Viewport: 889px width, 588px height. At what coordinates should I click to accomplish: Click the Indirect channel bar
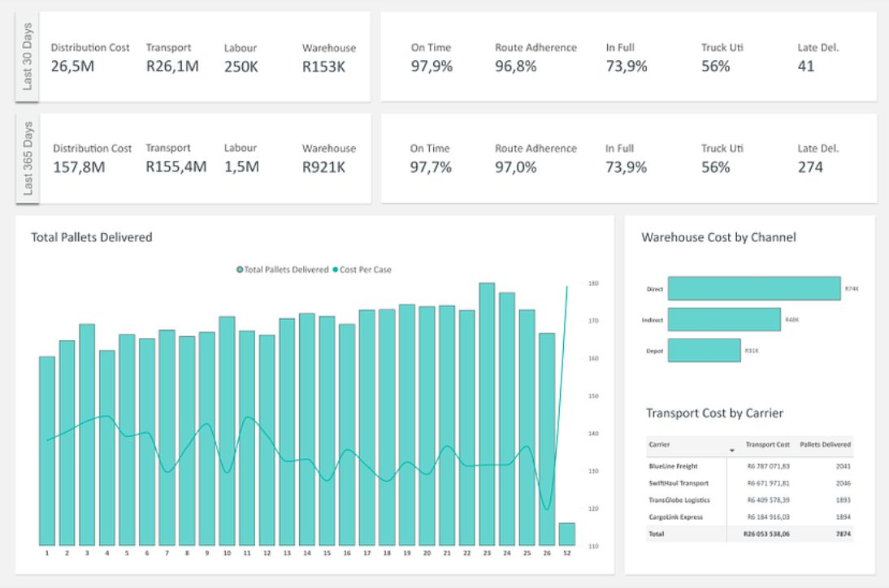[724, 319]
